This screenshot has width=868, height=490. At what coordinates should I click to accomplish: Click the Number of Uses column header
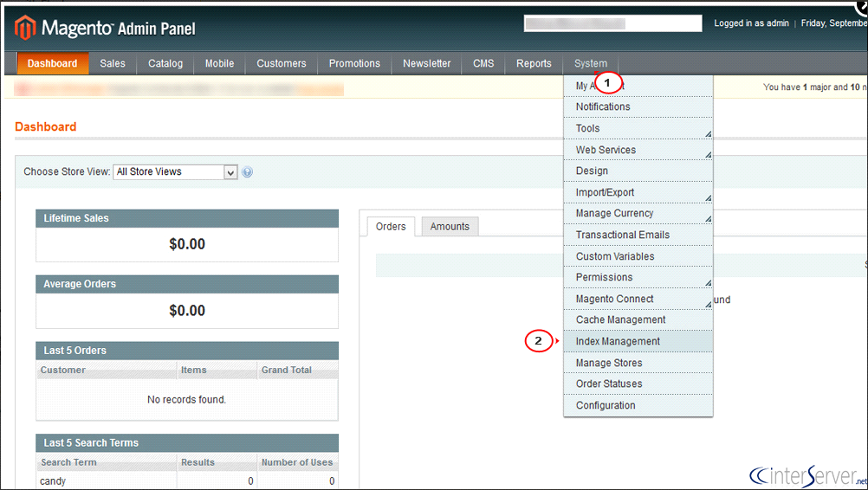coord(298,462)
